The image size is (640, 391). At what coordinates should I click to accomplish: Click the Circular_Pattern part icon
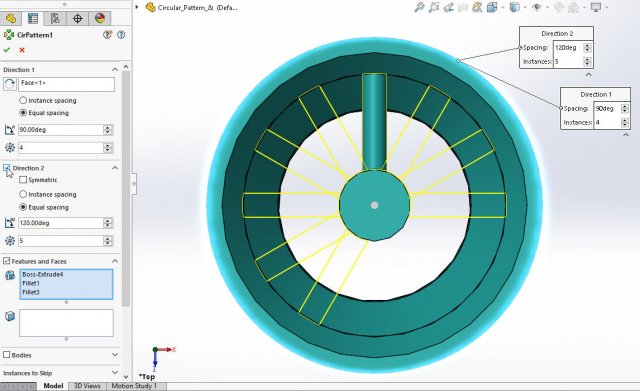click(151, 7)
